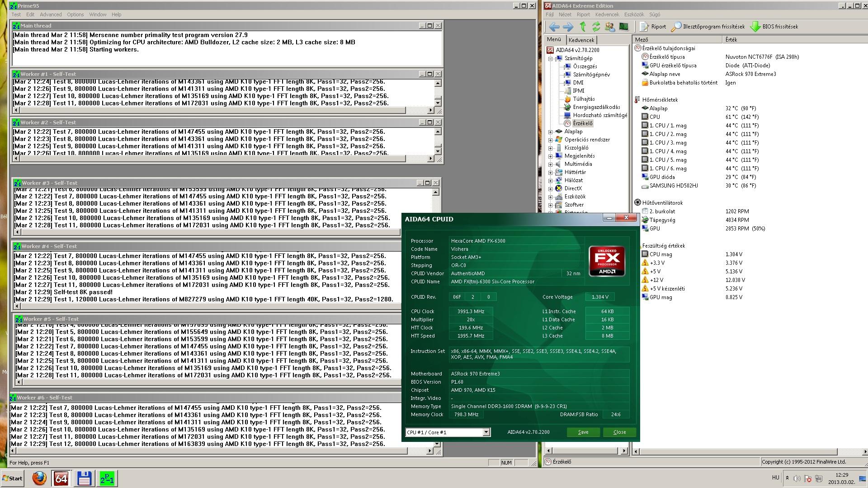Select Hordozható számítógép laptop icon

[x=567, y=115]
